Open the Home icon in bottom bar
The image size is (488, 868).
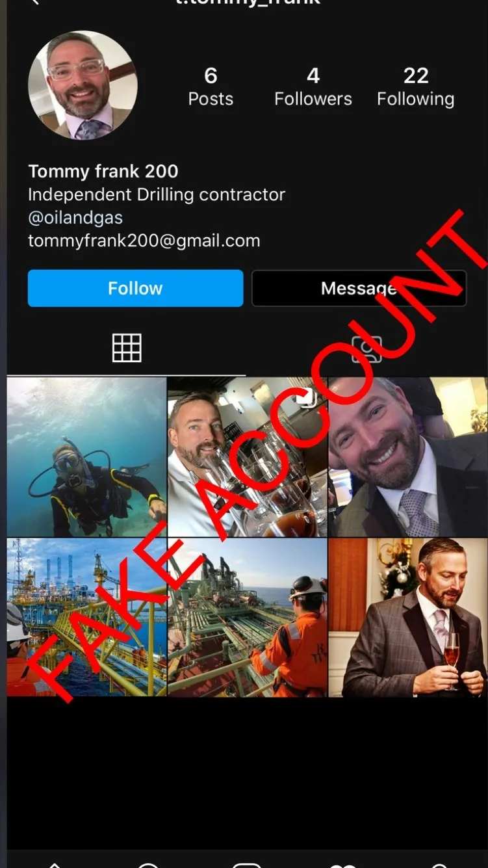pyautogui.click(x=54, y=864)
